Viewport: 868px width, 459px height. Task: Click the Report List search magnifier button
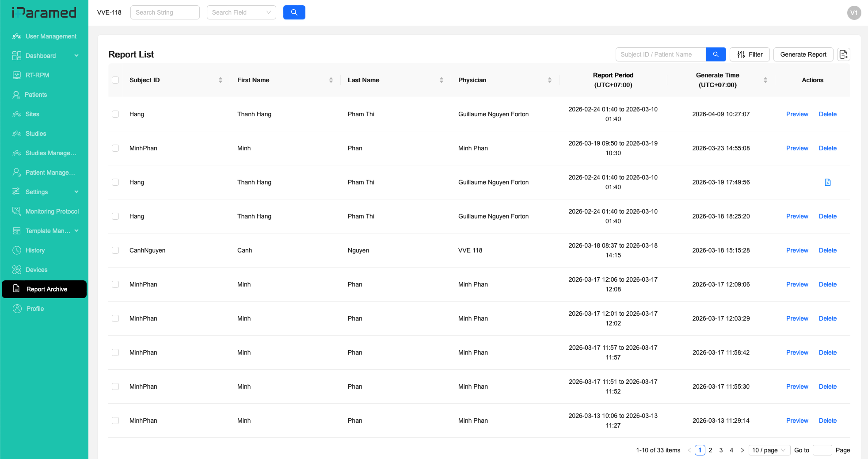pos(716,54)
